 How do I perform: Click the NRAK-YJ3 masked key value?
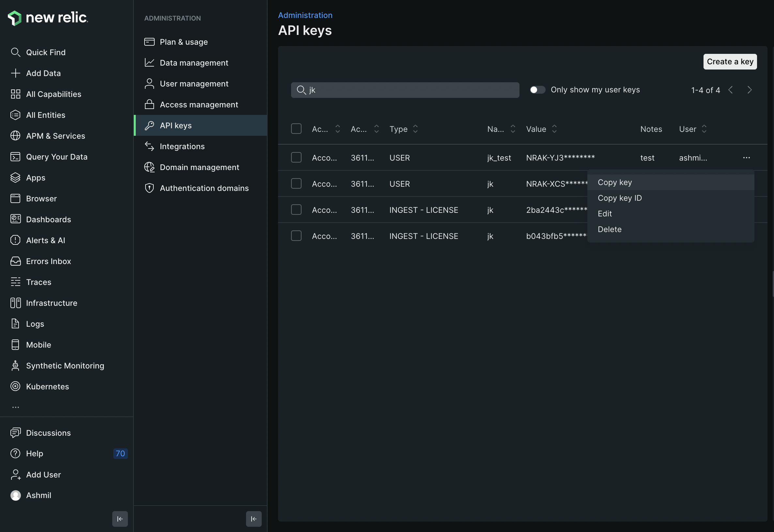(x=560, y=158)
